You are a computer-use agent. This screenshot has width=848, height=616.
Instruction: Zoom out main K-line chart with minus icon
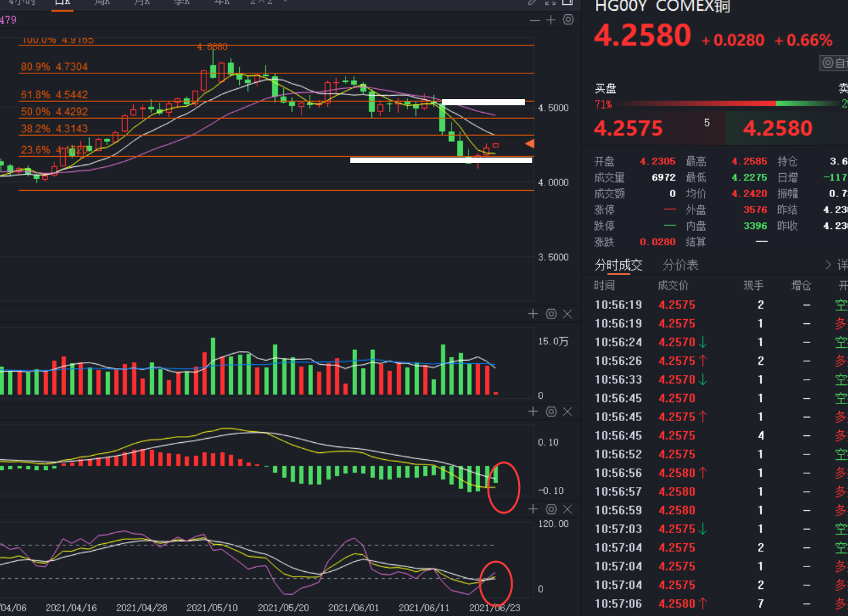point(535,20)
